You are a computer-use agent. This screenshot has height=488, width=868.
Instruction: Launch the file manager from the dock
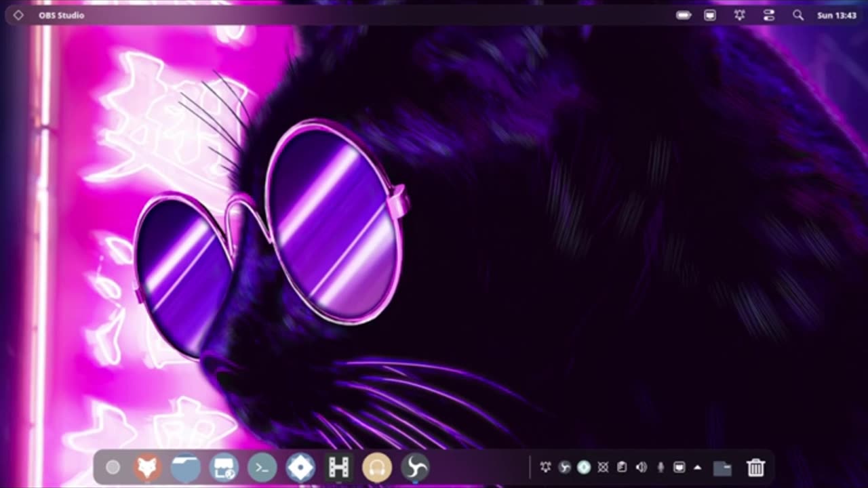[x=186, y=467]
